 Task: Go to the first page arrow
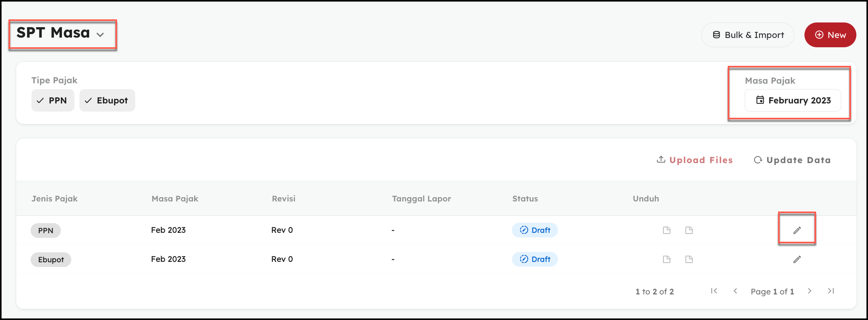pos(714,291)
